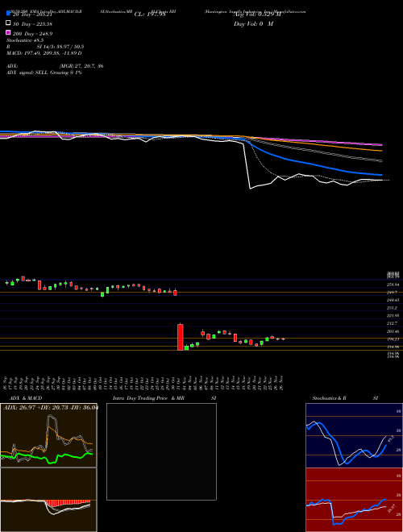Click the 231.2 price axis label
Image resolution: width=403 pixels, height=532 pixels.
point(394,308)
